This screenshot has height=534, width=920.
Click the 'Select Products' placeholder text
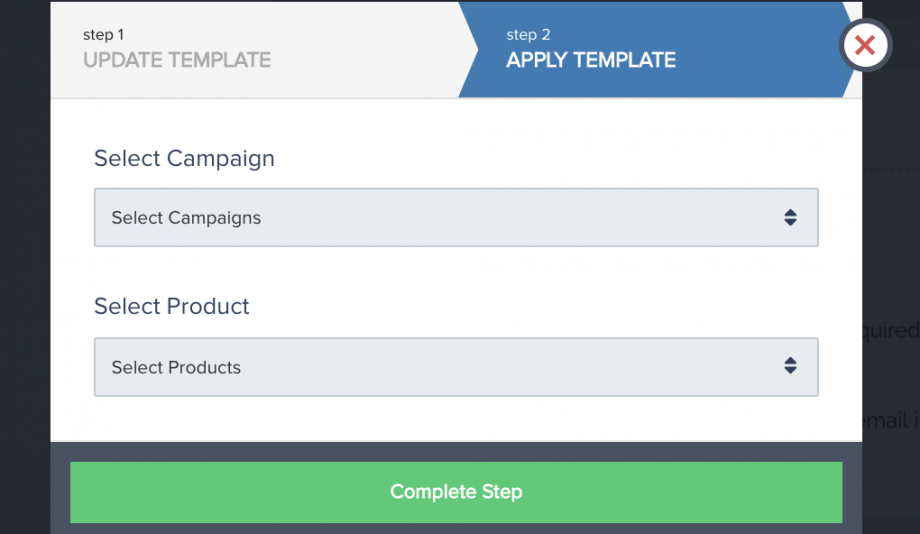176,367
